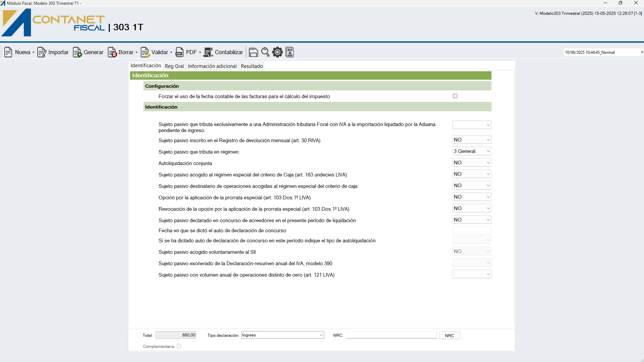
Task: Click the '303 1T' title text
Action: tap(128, 27)
